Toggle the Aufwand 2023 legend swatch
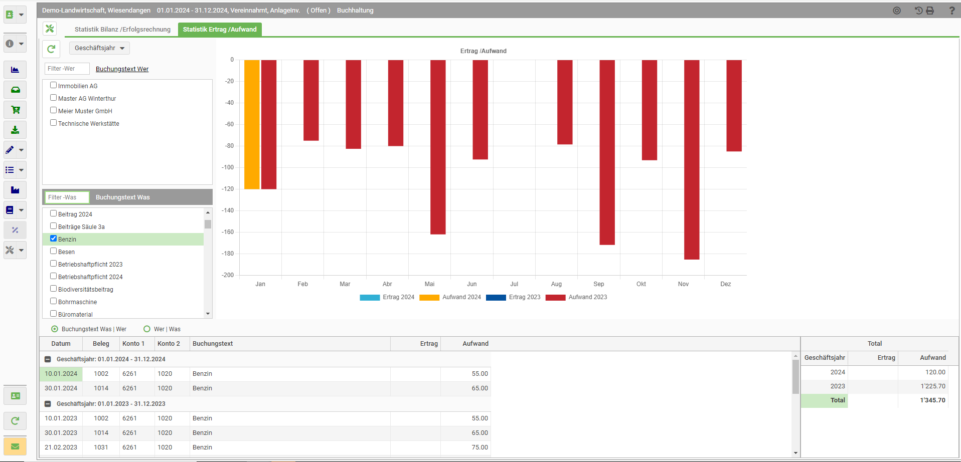The width and height of the screenshot is (961, 462). tap(555, 297)
